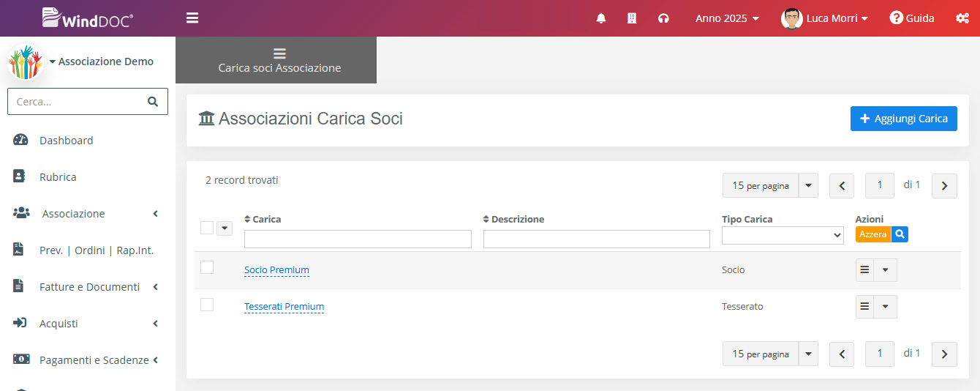Screen dimensions: 980x391
Task: Toggle the select-all checkbox in table header
Action: (x=207, y=228)
